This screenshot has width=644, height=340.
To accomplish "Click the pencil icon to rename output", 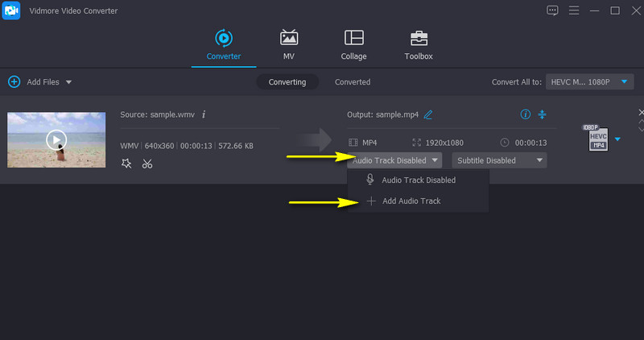I will tap(428, 114).
